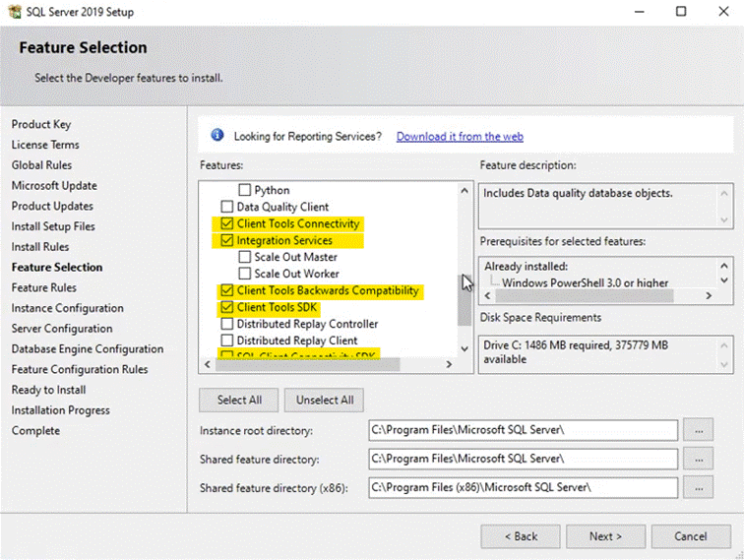The image size is (744, 560).
Task: Uncheck Integration Services checkbox
Action: click(x=226, y=240)
